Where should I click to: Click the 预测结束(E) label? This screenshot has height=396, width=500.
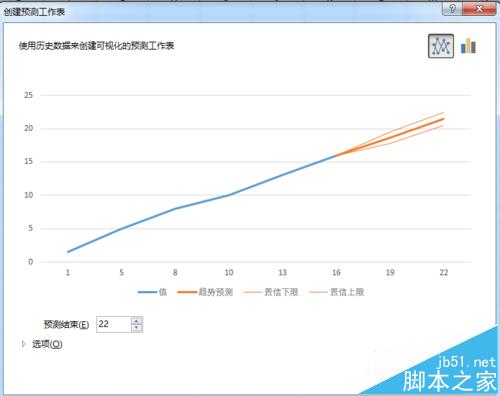[x=66, y=324]
